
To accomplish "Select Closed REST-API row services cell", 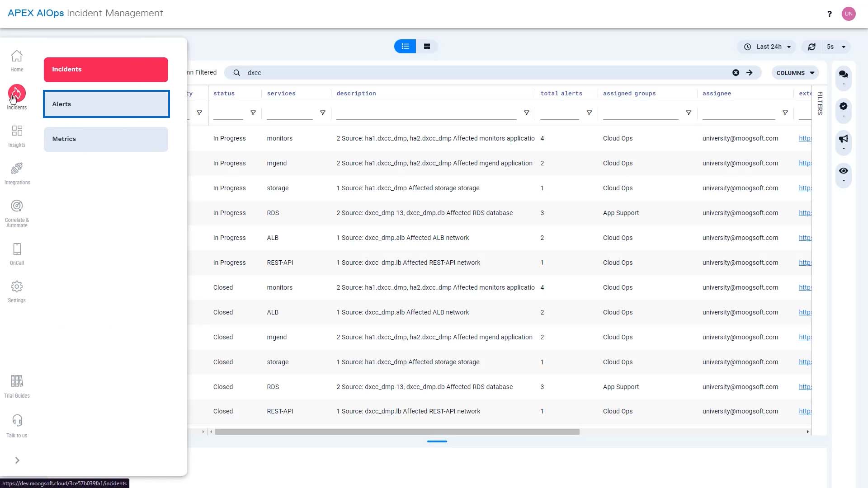I will pos(280,411).
